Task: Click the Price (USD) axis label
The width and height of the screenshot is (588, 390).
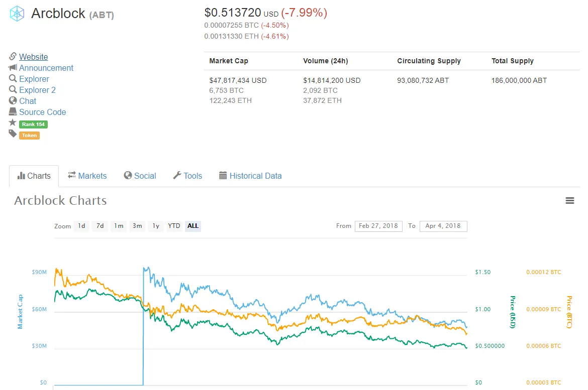Action: coord(512,312)
